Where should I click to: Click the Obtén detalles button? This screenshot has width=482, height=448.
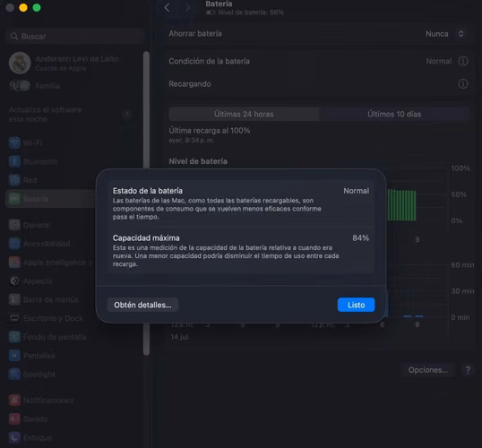[142, 305]
